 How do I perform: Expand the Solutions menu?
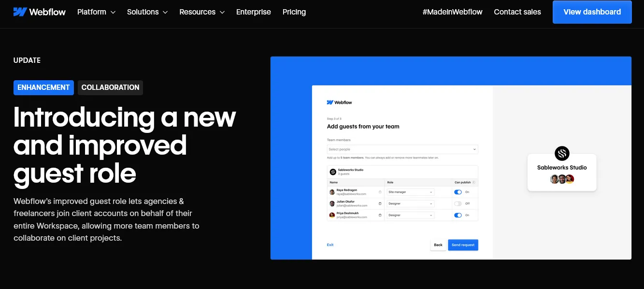pos(147,12)
